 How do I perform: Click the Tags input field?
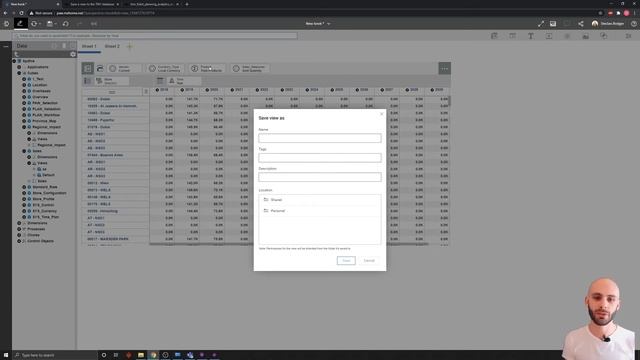[x=320, y=158]
